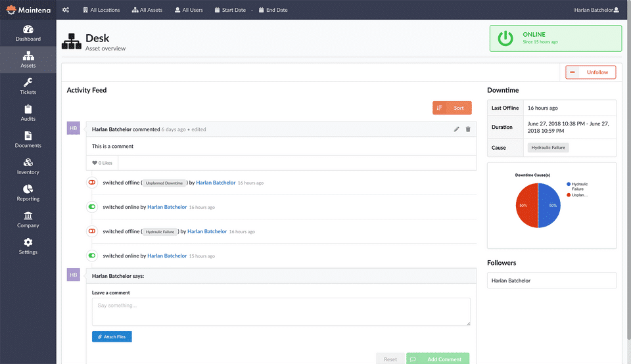This screenshot has width=631, height=364.
Task: Pick a Start Date
Action: (x=230, y=10)
